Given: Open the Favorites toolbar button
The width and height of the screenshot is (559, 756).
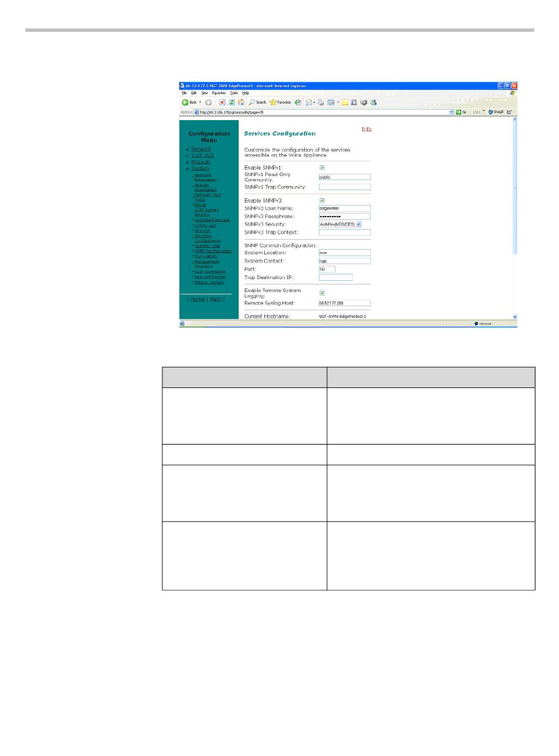Looking at the screenshot, I should [280, 102].
